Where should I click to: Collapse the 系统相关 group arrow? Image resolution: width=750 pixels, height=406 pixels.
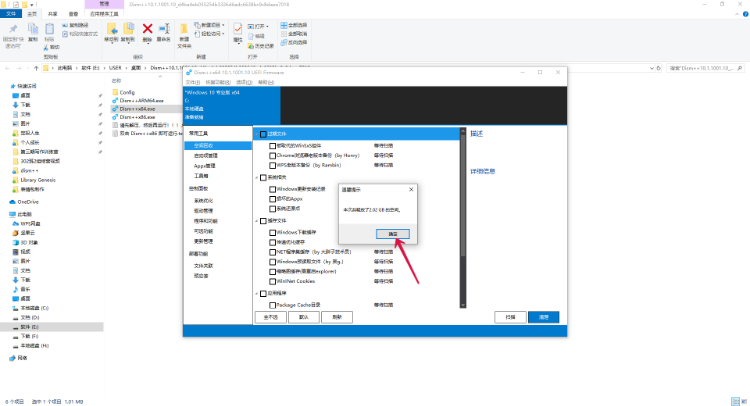(x=257, y=177)
